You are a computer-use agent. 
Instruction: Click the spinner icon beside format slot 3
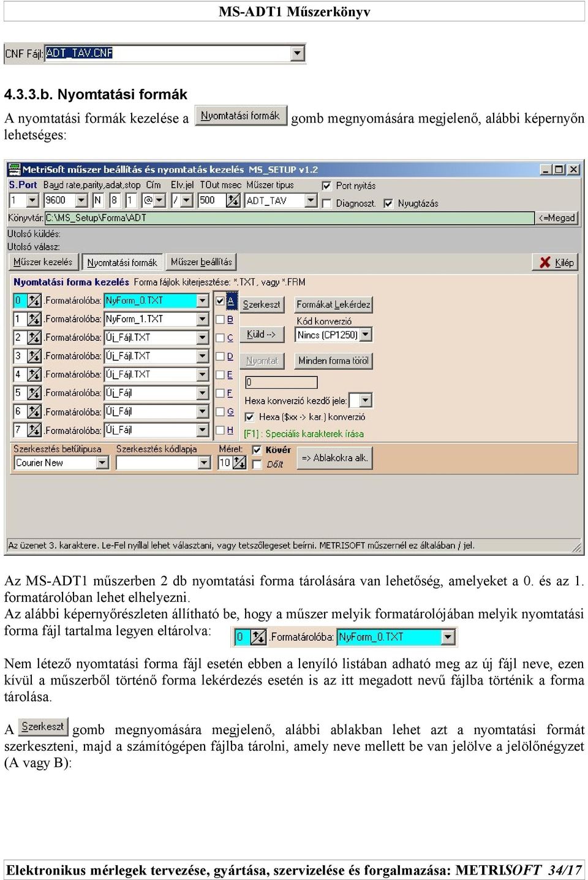[x=34, y=356]
